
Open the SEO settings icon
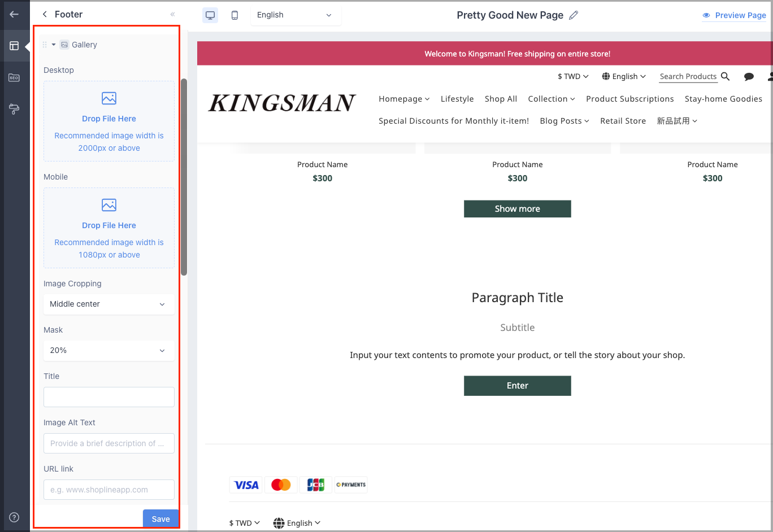pos(14,77)
